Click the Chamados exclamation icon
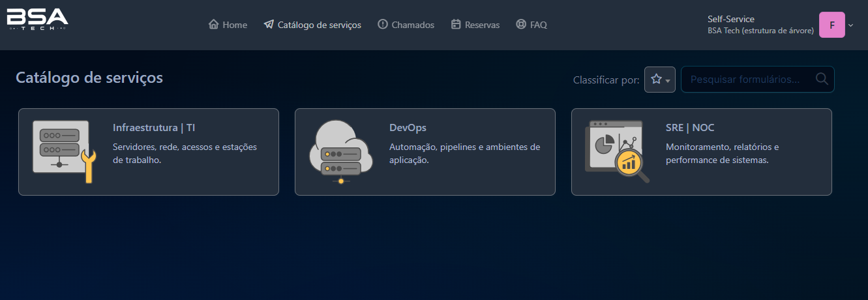The width and height of the screenshot is (868, 300). (x=383, y=25)
